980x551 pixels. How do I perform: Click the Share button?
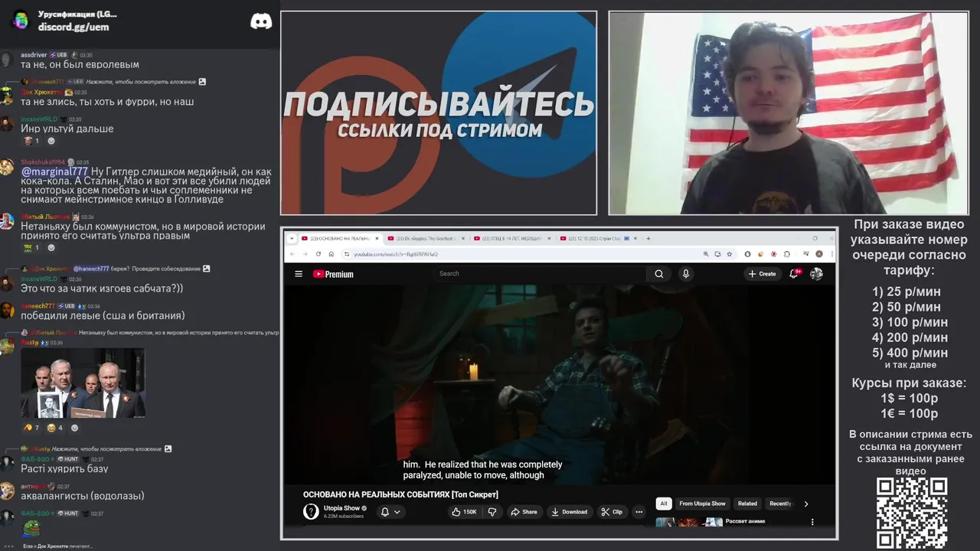coord(524,512)
